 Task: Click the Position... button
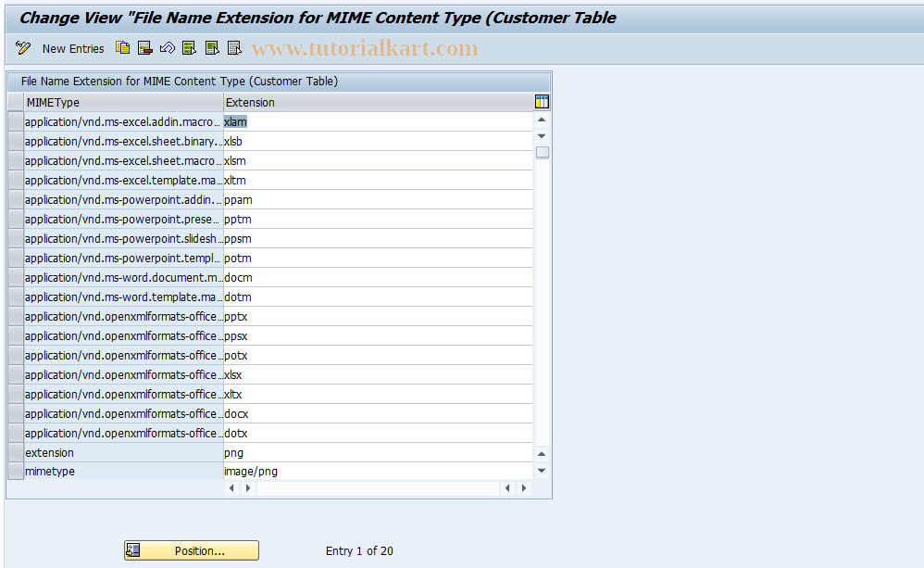click(x=192, y=550)
